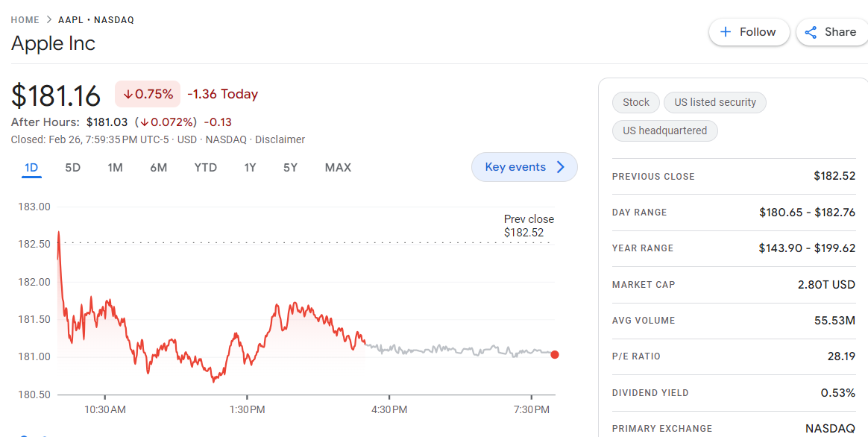Click the -1.36 Today change text
Viewport: 868px width, 437px height.
point(222,94)
